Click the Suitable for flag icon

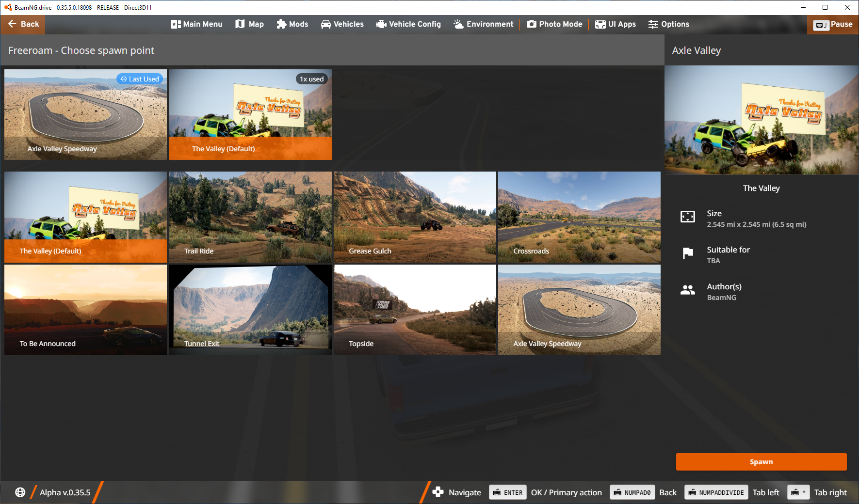687,253
